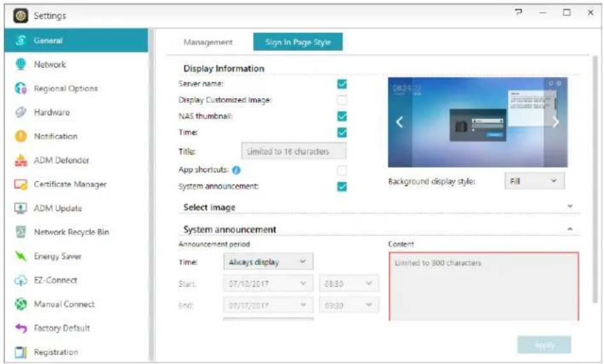Switch to the Management tab
This screenshot has height=364, width=604.
coord(208,42)
